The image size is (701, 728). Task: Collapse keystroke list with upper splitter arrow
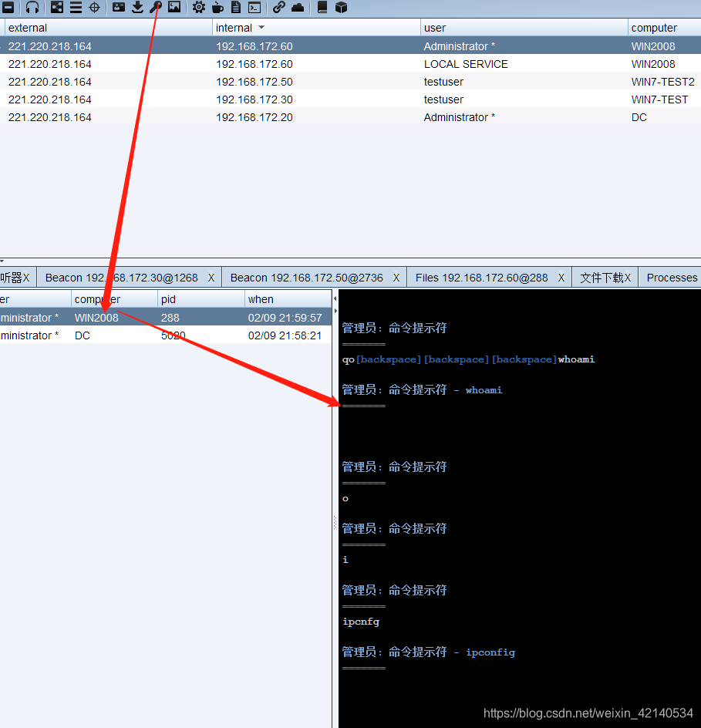(335, 298)
